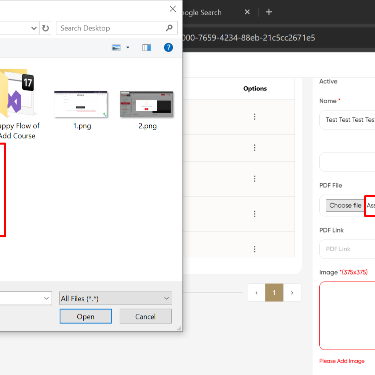Click the 2.png file name
Screen dimensions: 375x375
pyautogui.click(x=148, y=126)
